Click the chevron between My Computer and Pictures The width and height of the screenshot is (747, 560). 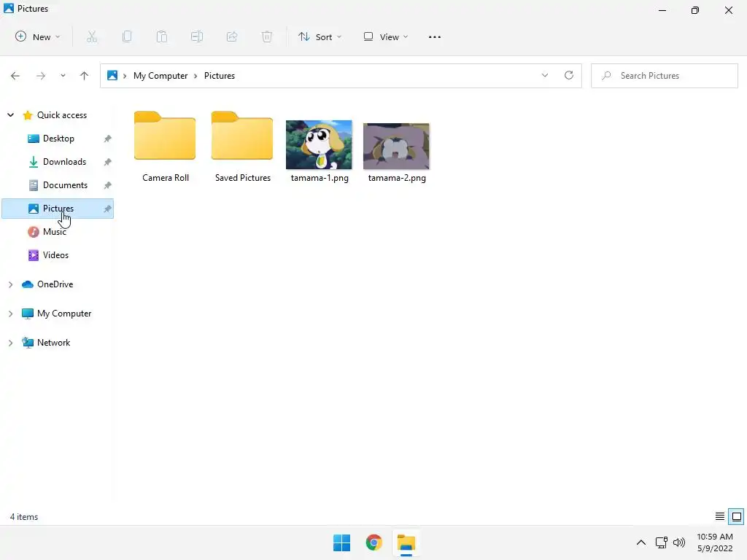[196, 76]
